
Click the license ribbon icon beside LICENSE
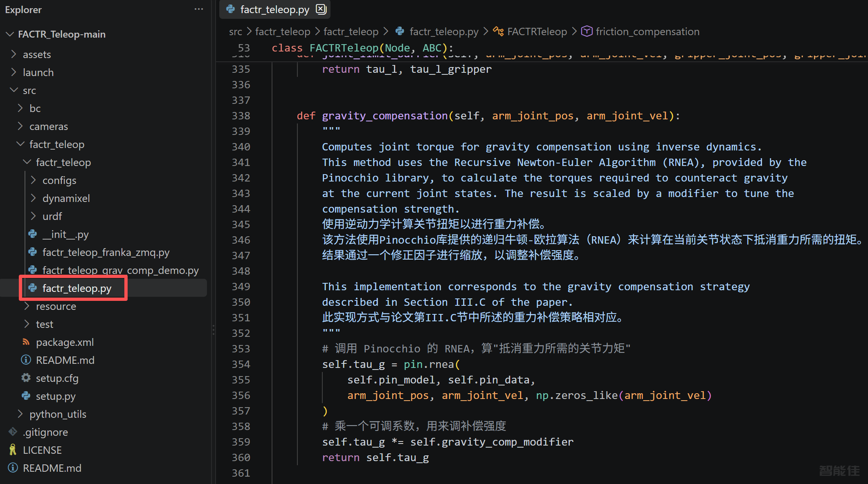click(13, 450)
